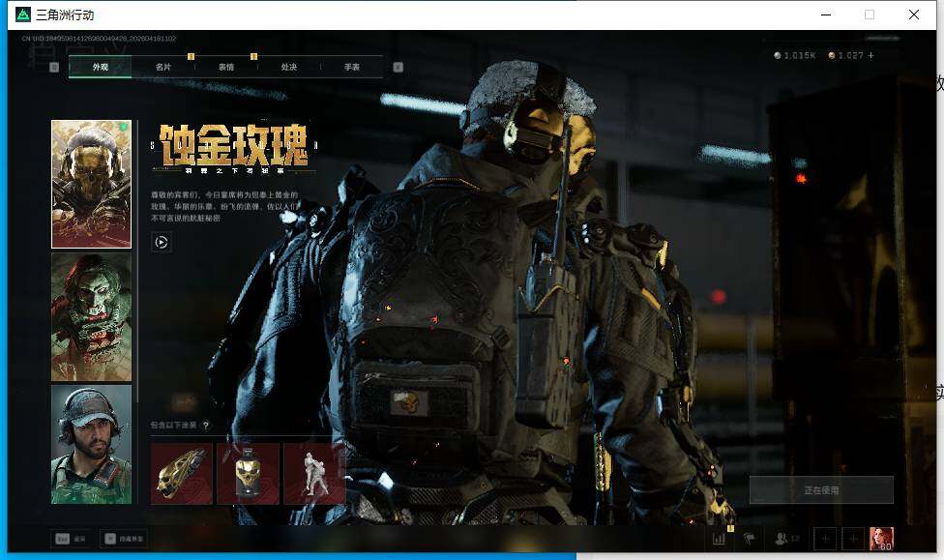Viewport: 944px width, 560px height.
Task: Click the first empty squad slot plus
Action: 825,539
